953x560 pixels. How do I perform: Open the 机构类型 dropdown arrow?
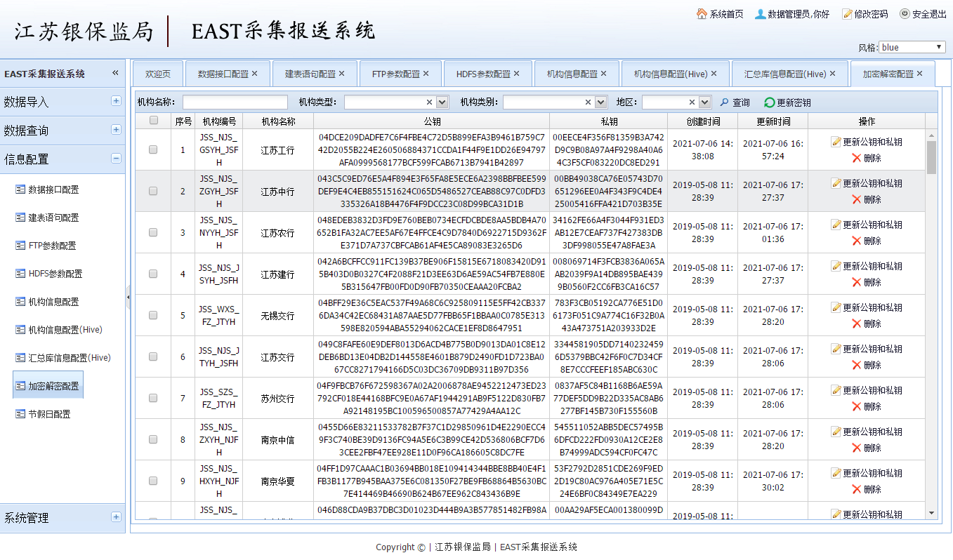pos(442,102)
